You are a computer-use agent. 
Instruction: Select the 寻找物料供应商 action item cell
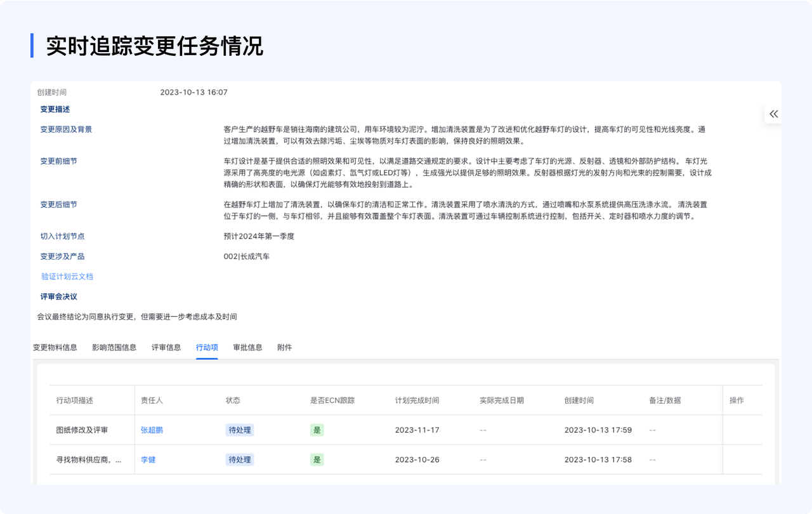point(92,459)
